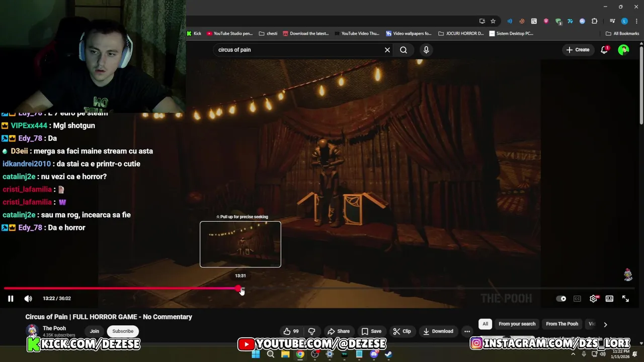Open Steam from the taskbar
Image resolution: width=644 pixels, height=362 pixels.
388,354
